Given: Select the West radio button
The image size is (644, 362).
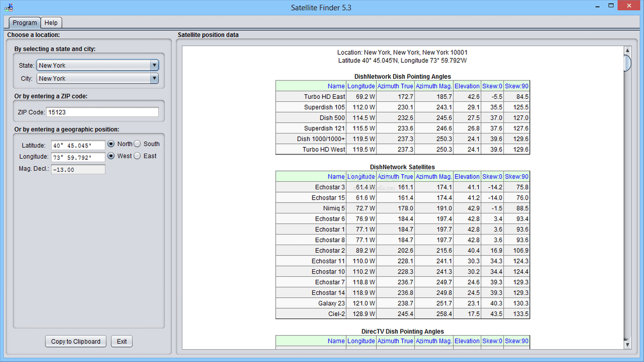Looking at the screenshot, I should pyautogui.click(x=112, y=156).
